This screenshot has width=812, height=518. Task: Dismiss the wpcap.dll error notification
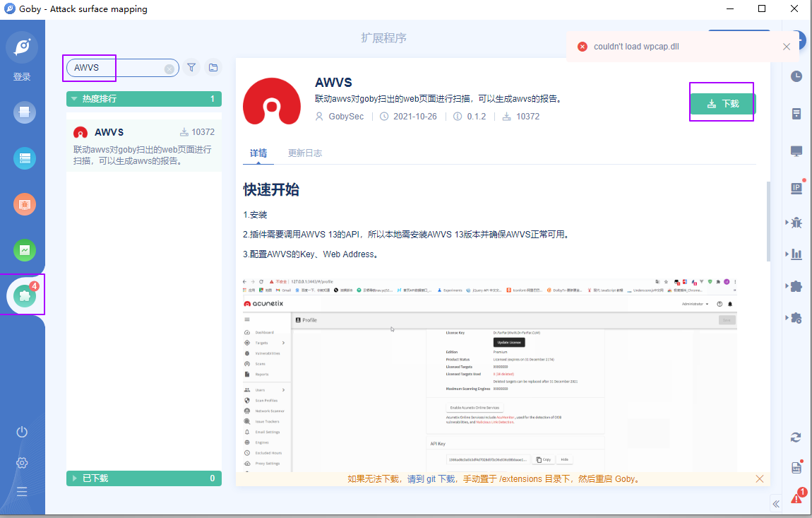pos(787,47)
